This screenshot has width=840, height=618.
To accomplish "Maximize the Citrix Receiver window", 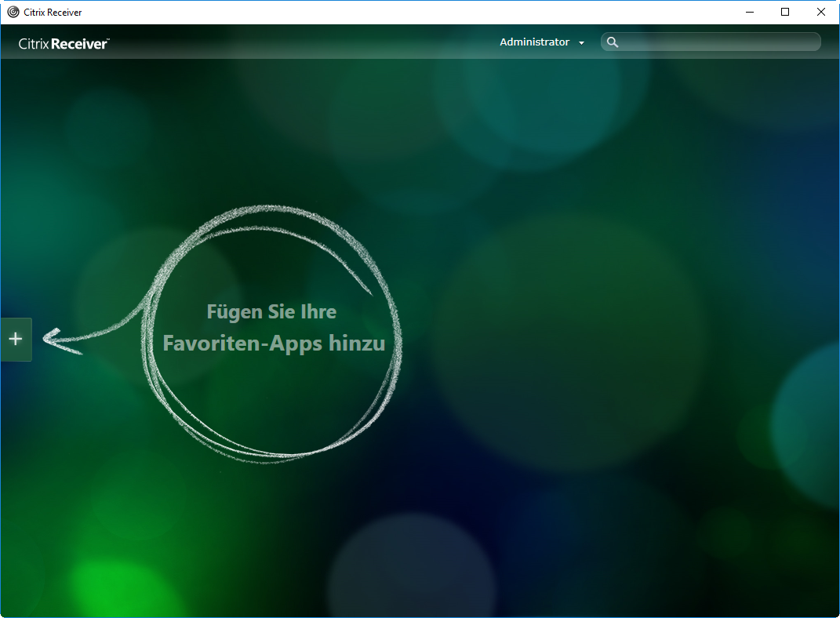I will [785, 12].
